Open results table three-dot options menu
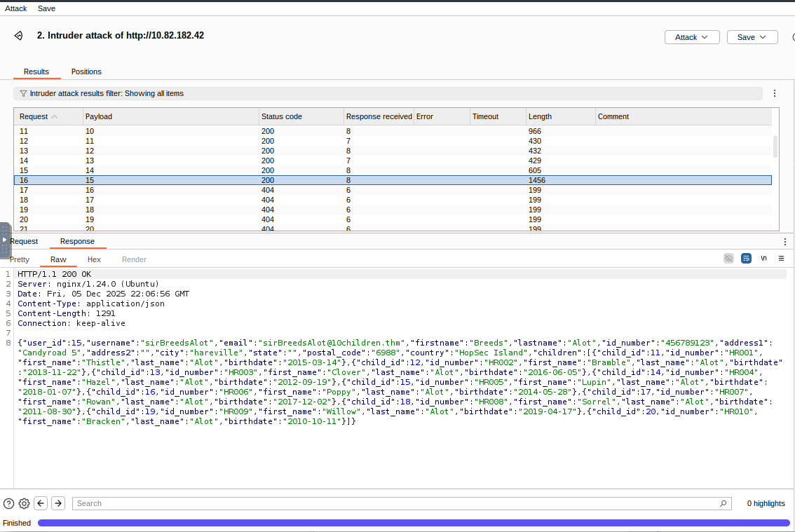 pyautogui.click(x=774, y=93)
